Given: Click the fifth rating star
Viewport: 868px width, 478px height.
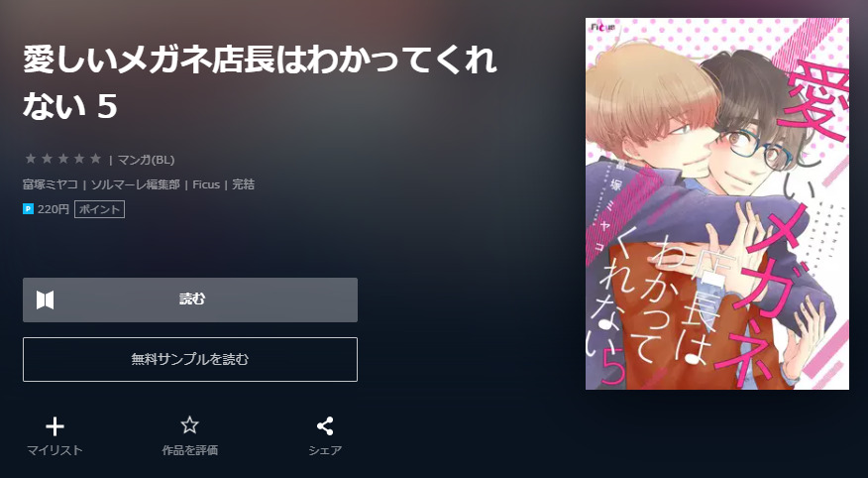Looking at the screenshot, I should pyautogui.click(x=96, y=159).
